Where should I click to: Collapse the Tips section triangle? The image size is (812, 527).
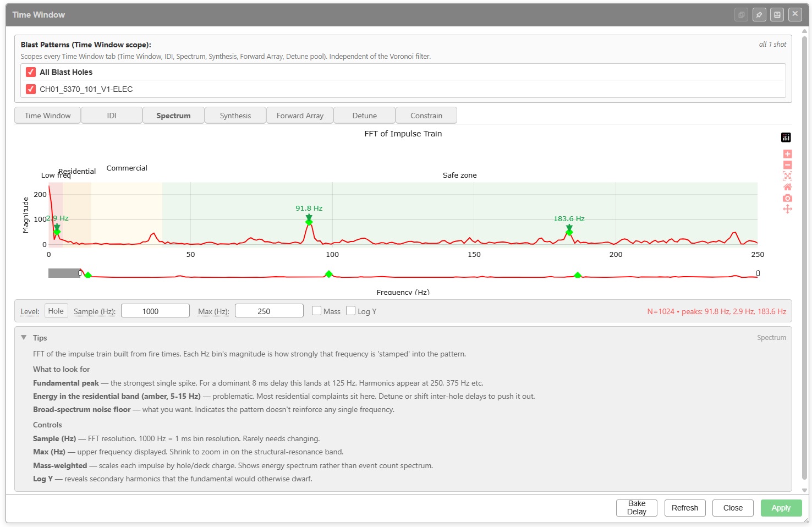pos(24,338)
